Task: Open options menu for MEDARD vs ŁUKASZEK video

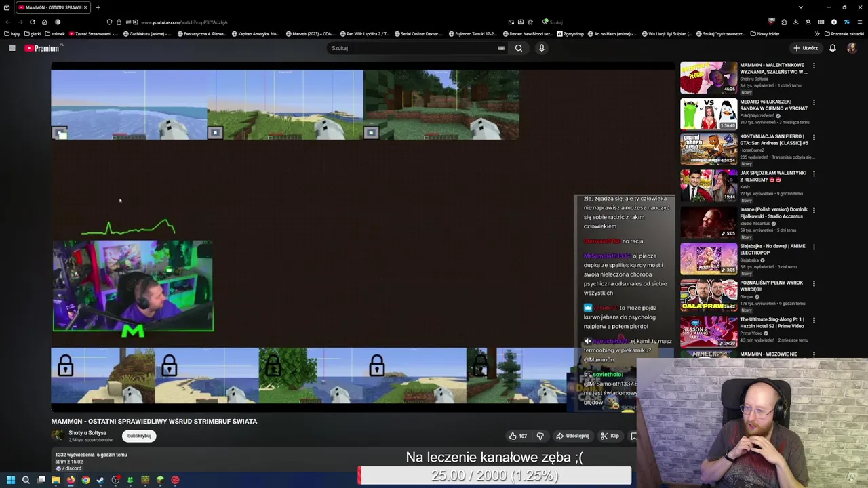Action: (x=814, y=102)
